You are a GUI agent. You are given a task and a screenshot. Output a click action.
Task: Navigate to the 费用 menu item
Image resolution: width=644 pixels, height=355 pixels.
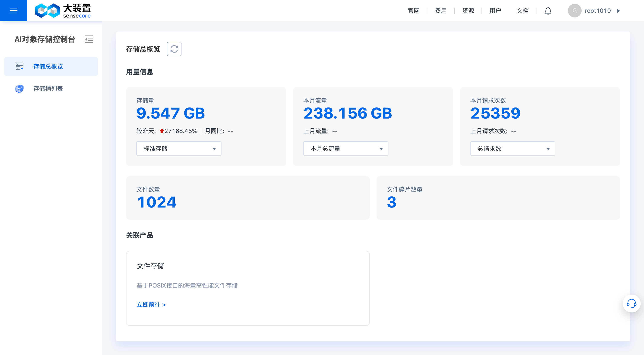[441, 11]
